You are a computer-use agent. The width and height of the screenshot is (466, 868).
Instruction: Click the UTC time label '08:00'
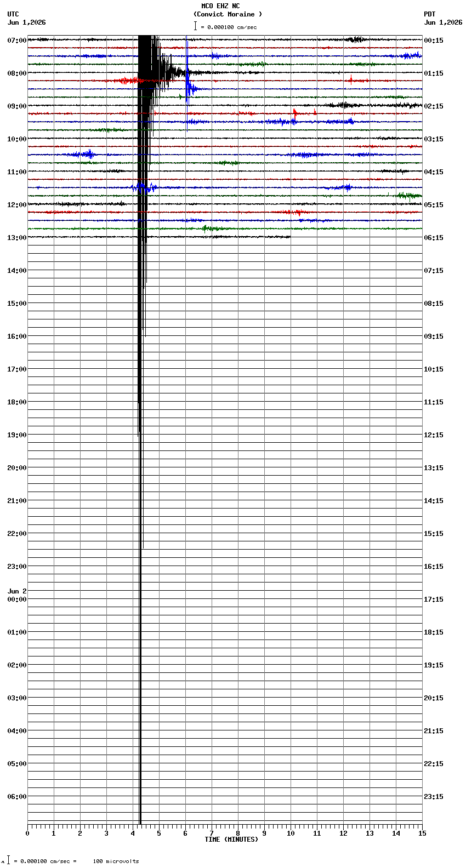point(17,73)
